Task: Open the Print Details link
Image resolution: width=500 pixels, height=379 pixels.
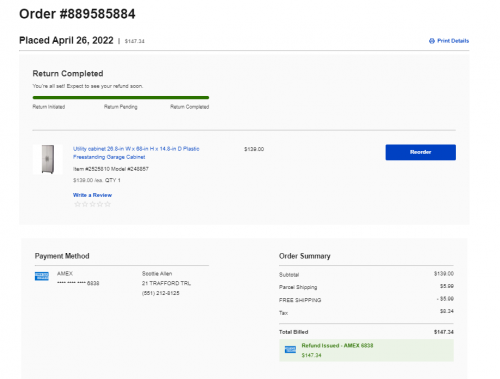Action: coord(453,41)
